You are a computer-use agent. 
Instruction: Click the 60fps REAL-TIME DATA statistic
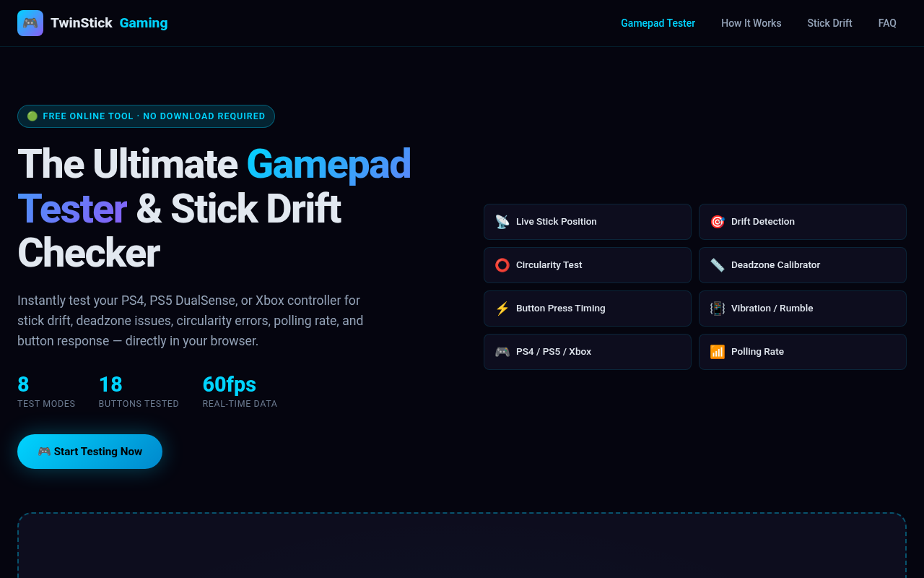tap(240, 391)
